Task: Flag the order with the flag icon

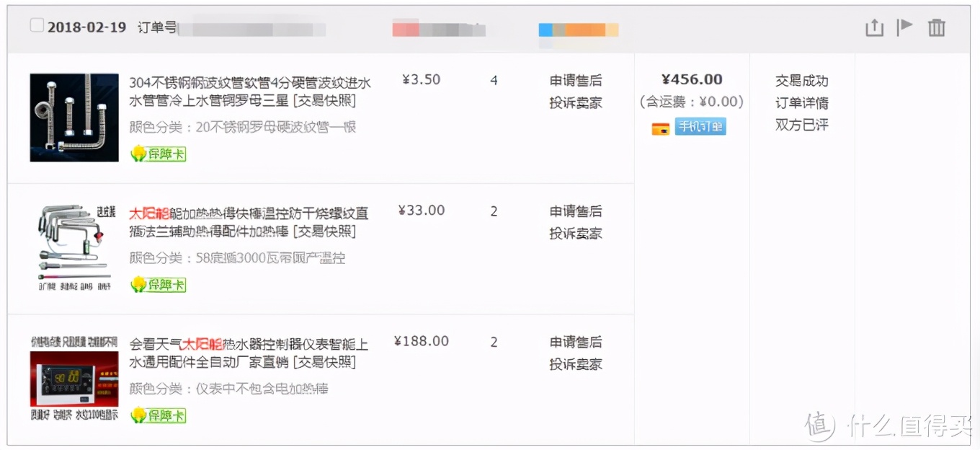Action: pyautogui.click(x=904, y=27)
